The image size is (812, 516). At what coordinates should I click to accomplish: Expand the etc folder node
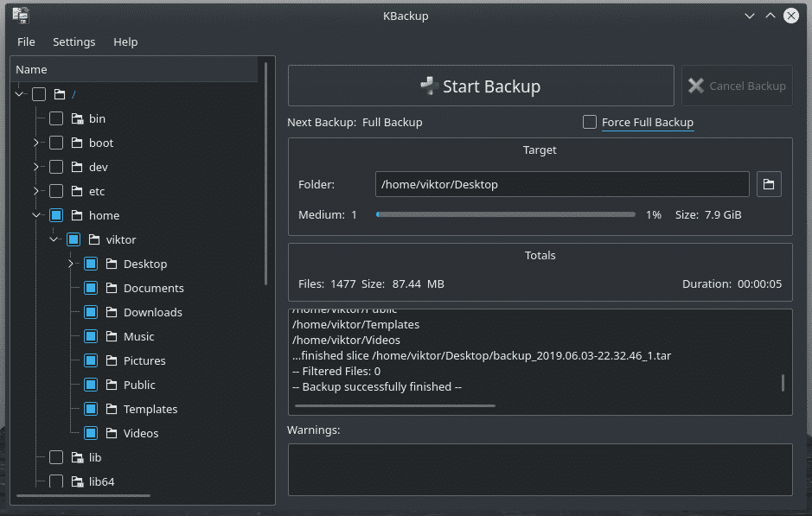36,191
